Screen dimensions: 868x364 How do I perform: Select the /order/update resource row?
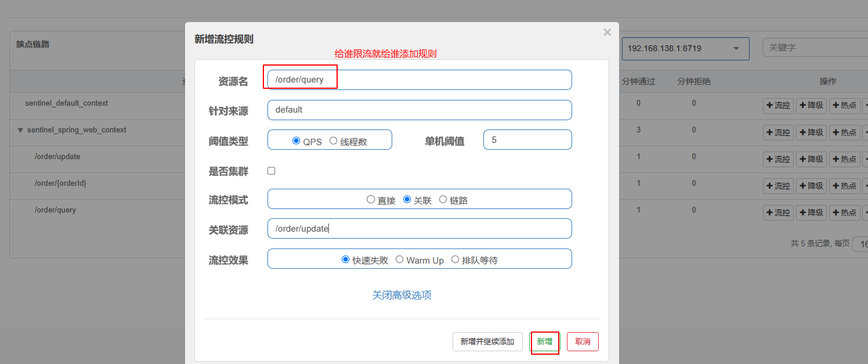point(57,156)
